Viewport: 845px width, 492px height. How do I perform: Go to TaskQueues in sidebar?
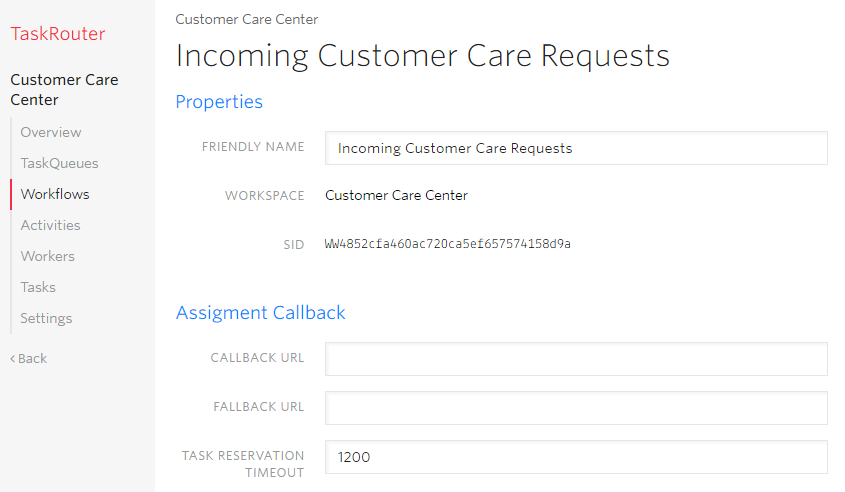pyautogui.click(x=59, y=163)
